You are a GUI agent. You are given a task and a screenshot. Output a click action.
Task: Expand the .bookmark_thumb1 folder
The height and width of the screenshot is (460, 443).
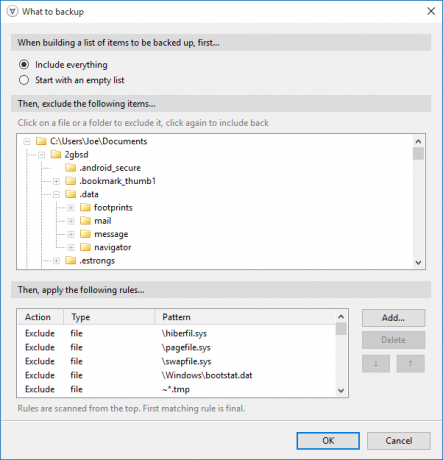point(56,181)
